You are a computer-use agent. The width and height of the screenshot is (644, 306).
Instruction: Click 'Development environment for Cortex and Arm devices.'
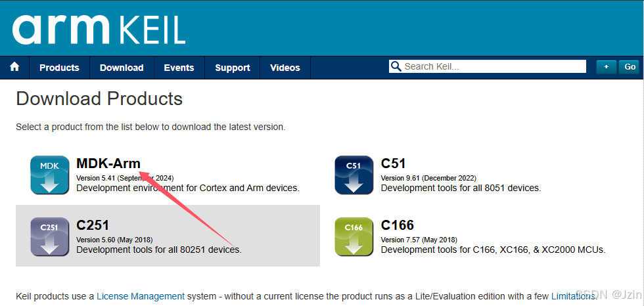click(188, 188)
